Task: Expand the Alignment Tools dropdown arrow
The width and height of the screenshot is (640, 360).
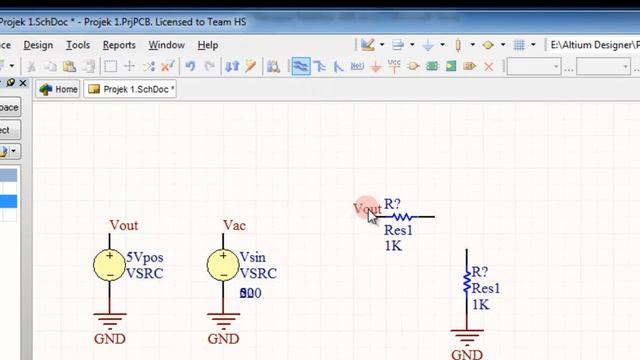Action: tap(412, 45)
